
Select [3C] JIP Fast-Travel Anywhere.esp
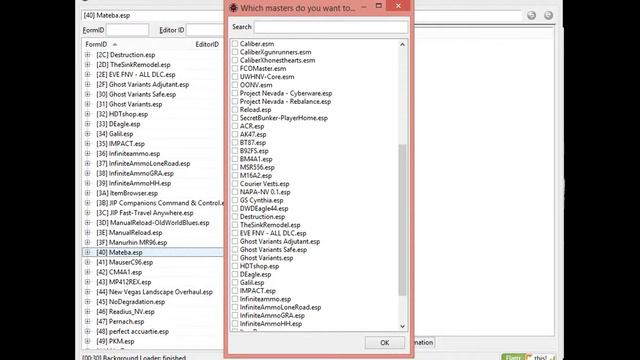[x=145, y=213]
